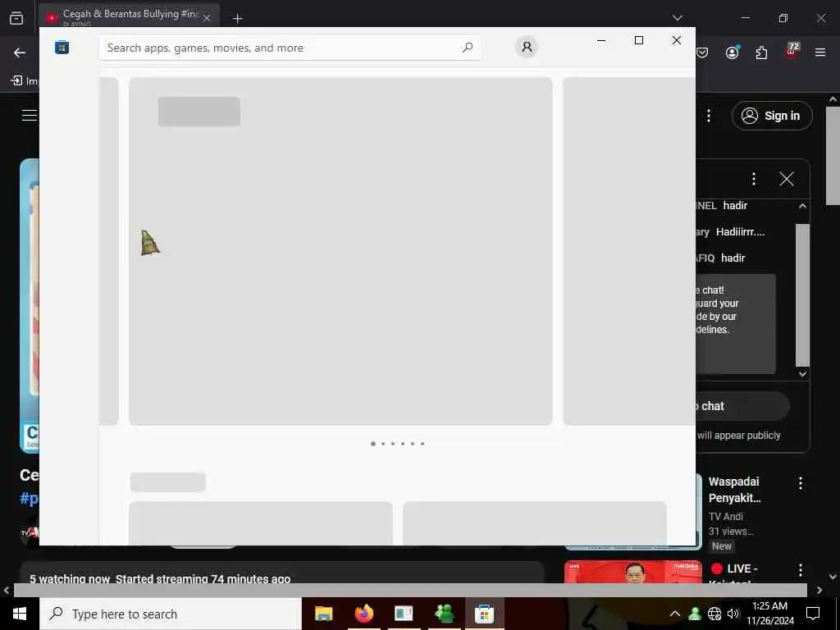This screenshot has height=630, width=840.
Task: Open volume speaker icon in tray
Action: click(x=733, y=614)
